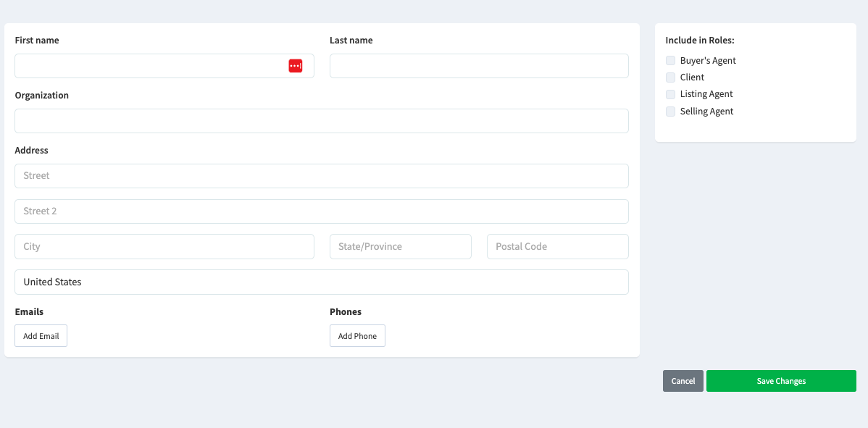Focus the First name input field
The height and width of the screenshot is (428, 868).
point(145,65)
